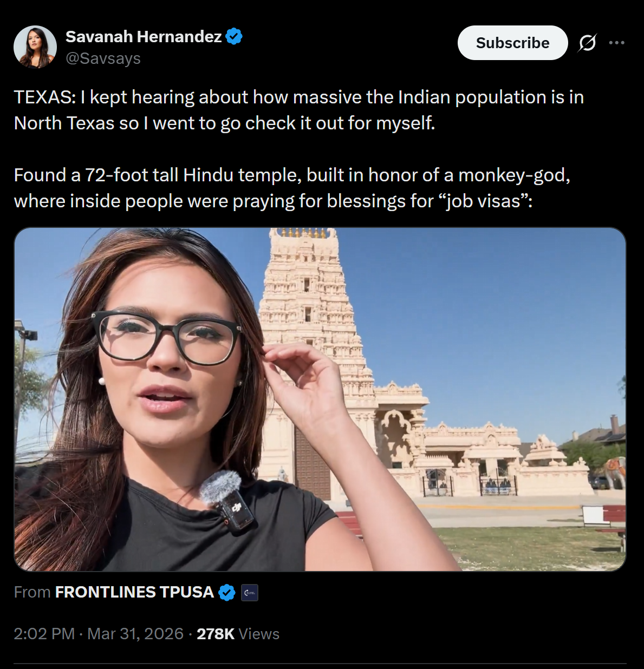The image size is (644, 669).
Task: Open the three-dot more options menu
Action: (616, 43)
